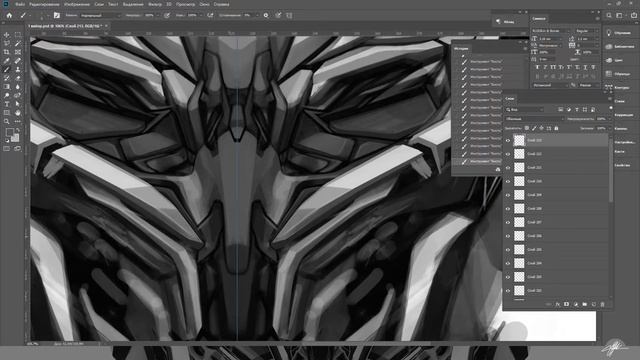Hide layer Слой 205 with its eye icon
This screenshot has width=640, height=360.
click(x=508, y=250)
